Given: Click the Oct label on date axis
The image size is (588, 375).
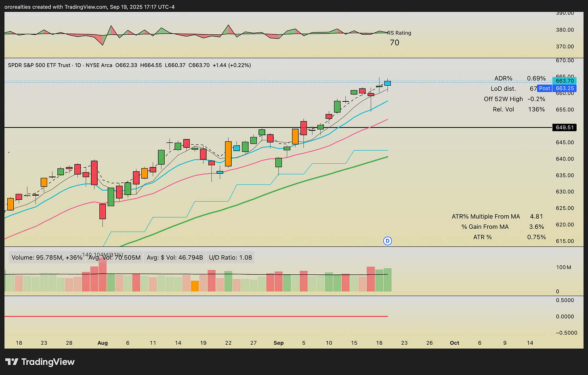Looking at the screenshot, I should pos(455,343).
